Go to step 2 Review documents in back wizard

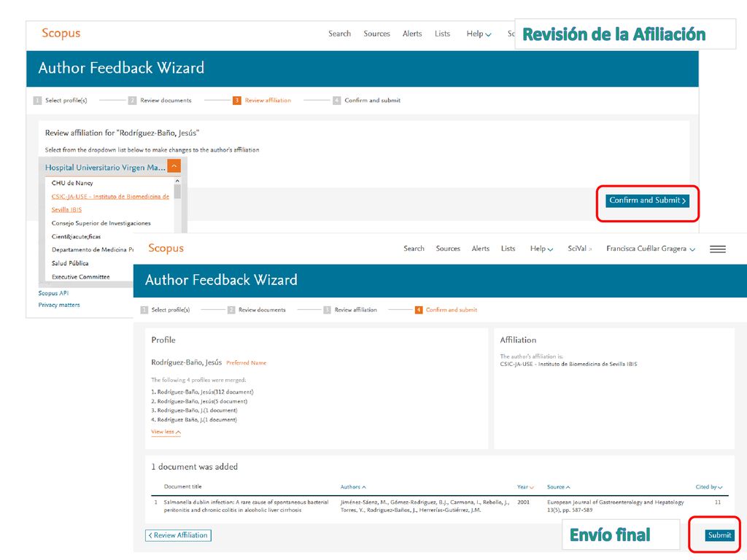(x=160, y=101)
